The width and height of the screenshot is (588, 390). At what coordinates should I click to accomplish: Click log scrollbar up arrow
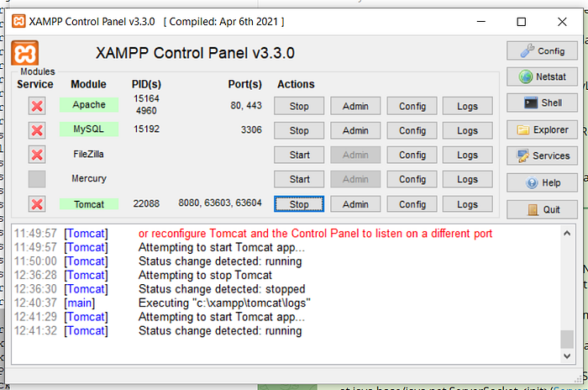pyautogui.click(x=567, y=233)
